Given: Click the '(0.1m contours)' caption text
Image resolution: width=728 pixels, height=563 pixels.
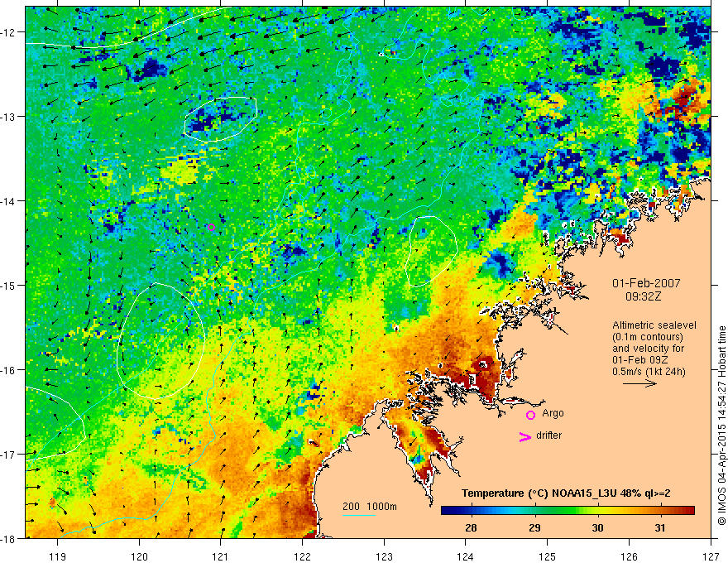Looking at the screenshot, I should coord(648,337).
